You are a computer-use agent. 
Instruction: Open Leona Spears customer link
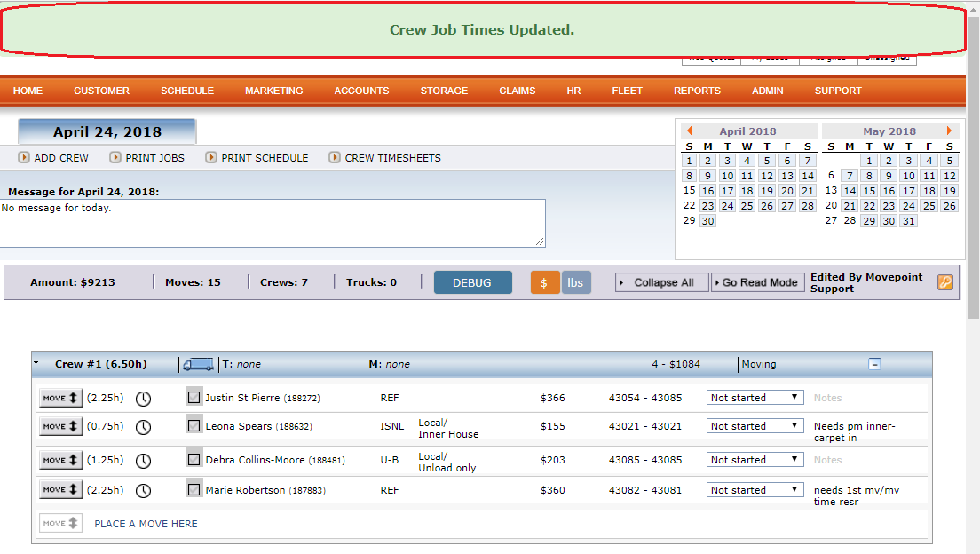[x=258, y=426]
